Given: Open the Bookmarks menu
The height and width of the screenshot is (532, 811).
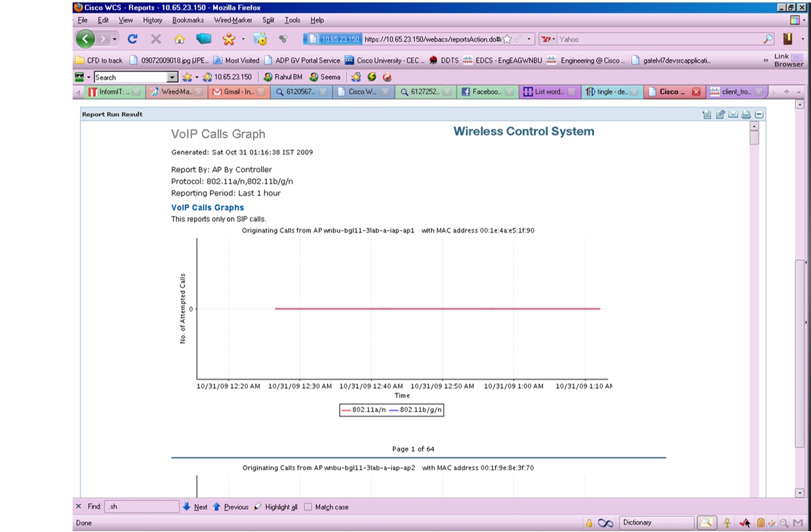Looking at the screenshot, I should point(188,20).
